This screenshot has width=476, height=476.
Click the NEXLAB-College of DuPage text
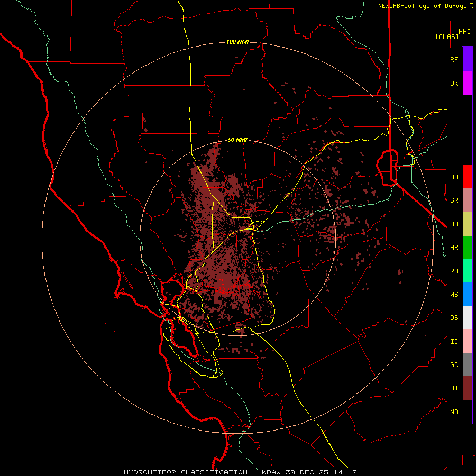[423, 6]
